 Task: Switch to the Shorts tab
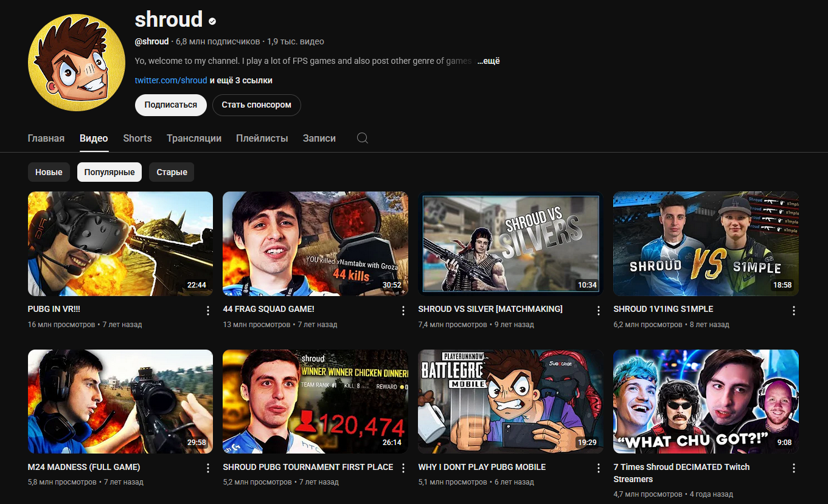pyautogui.click(x=137, y=138)
